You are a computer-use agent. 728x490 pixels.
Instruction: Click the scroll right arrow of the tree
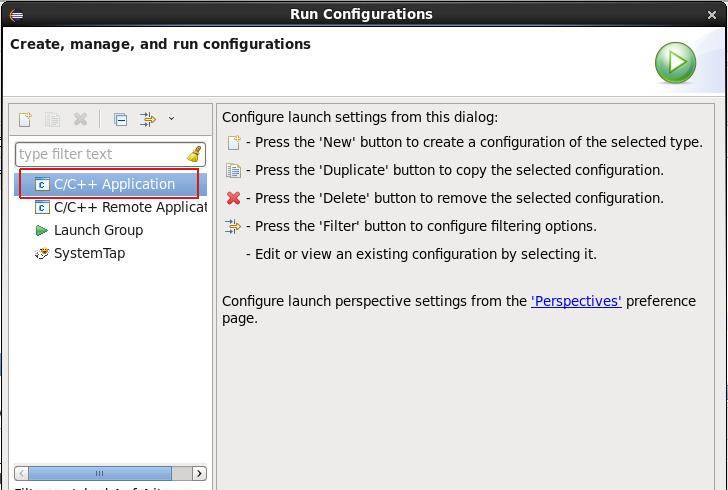[199, 473]
